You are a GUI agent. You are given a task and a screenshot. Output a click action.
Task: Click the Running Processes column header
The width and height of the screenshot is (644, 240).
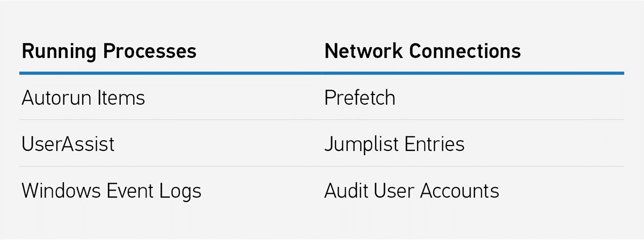109,52
